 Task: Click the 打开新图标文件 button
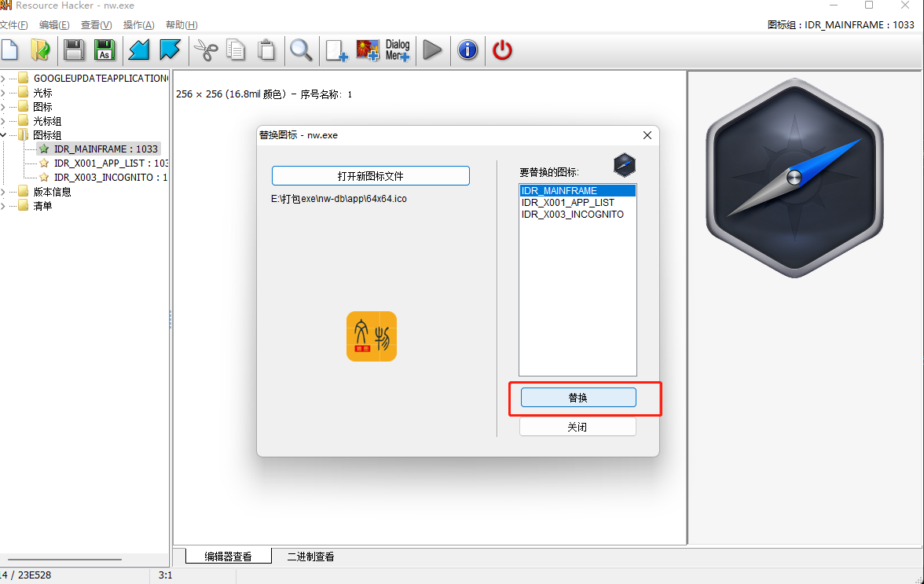[371, 175]
